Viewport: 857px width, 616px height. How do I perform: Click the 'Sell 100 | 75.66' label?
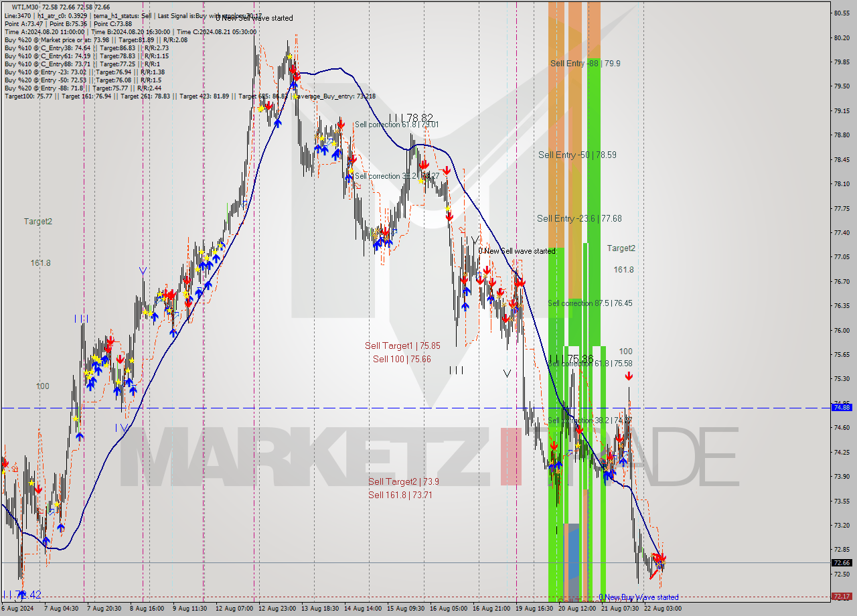(402, 359)
